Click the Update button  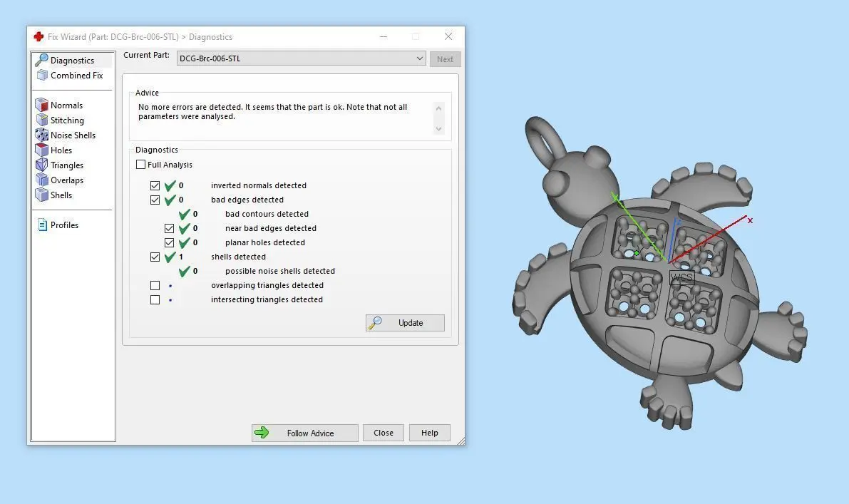pyautogui.click(x=405, y=323)
